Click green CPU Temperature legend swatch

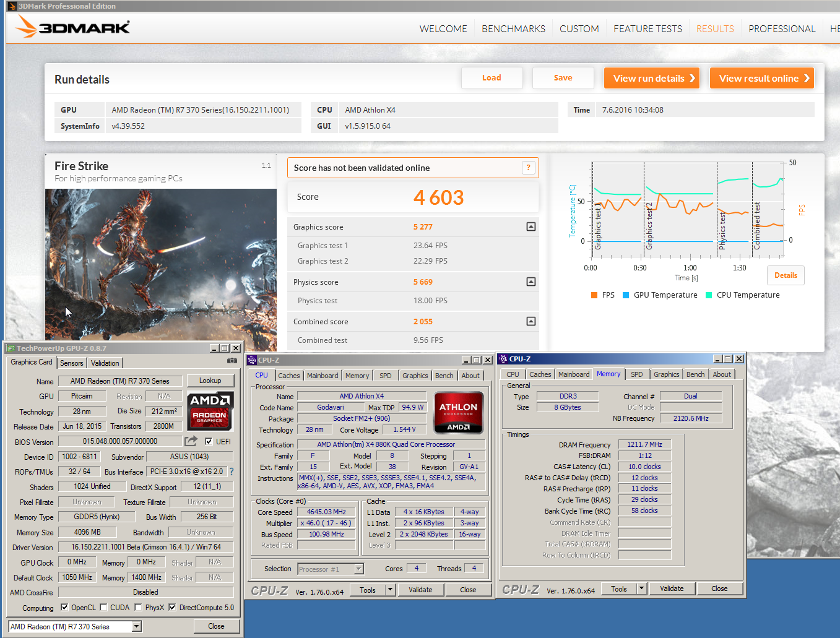[x=709, y=295]
